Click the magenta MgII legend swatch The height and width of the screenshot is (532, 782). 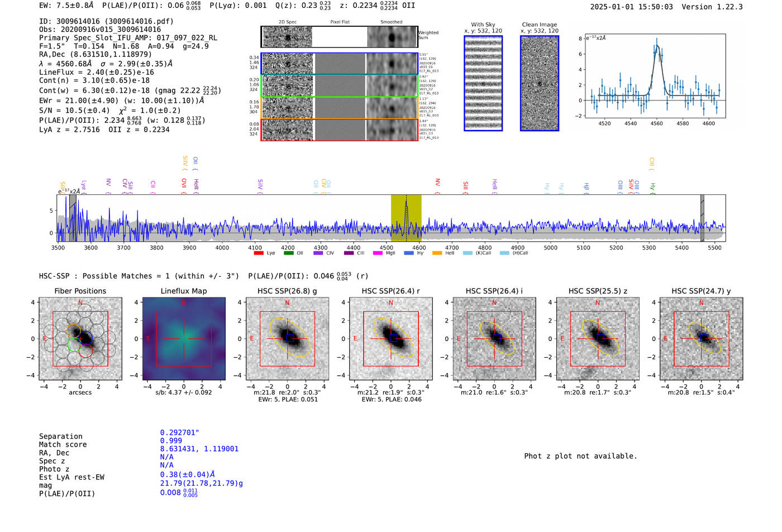(x=378, y=253)
